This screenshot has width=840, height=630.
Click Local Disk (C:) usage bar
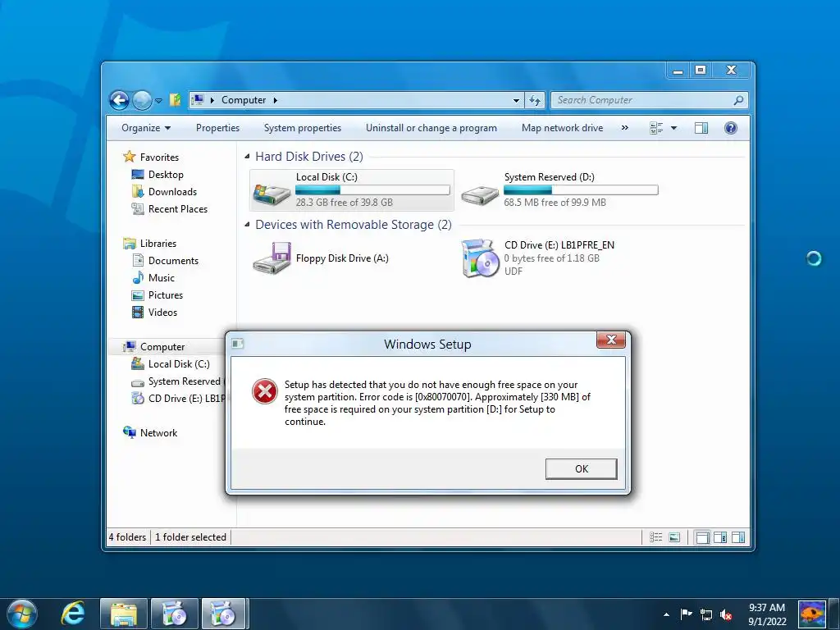coord(372,189)
